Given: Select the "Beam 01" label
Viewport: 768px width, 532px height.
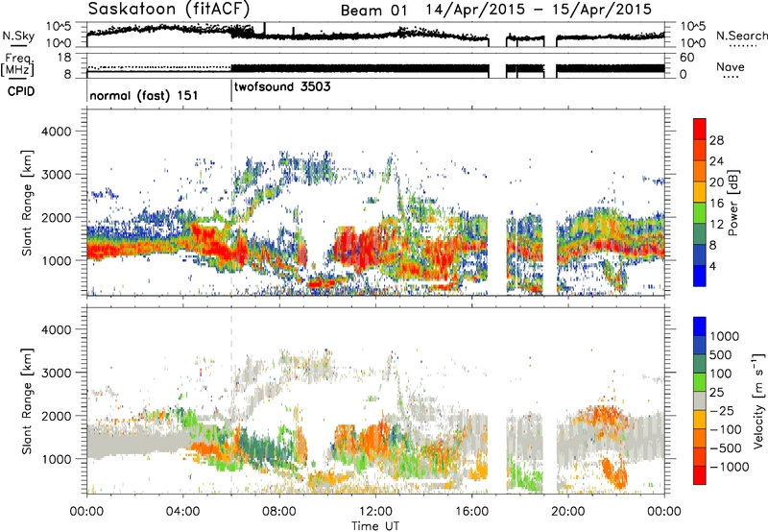Looking at the screenshot, I should coord(373,11).
